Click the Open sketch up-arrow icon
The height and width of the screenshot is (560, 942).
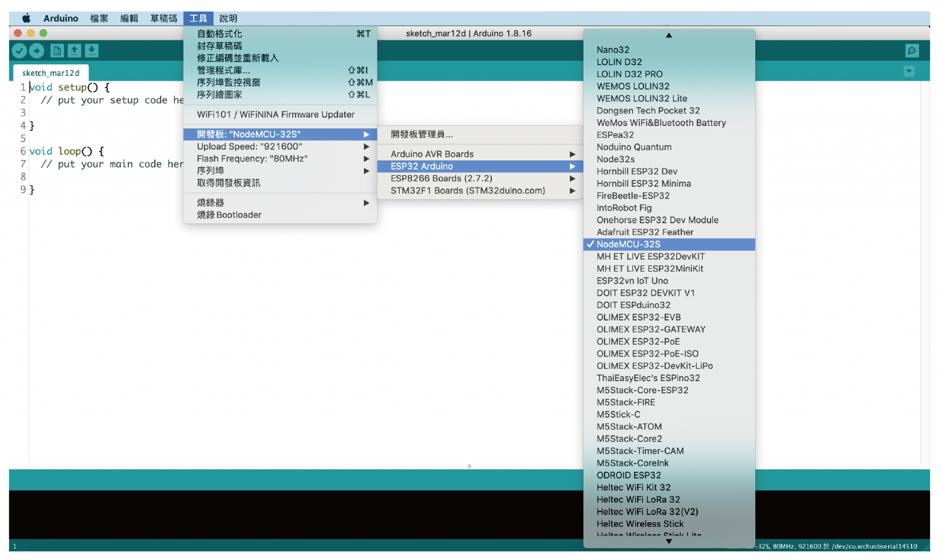[x=75, y=51]
